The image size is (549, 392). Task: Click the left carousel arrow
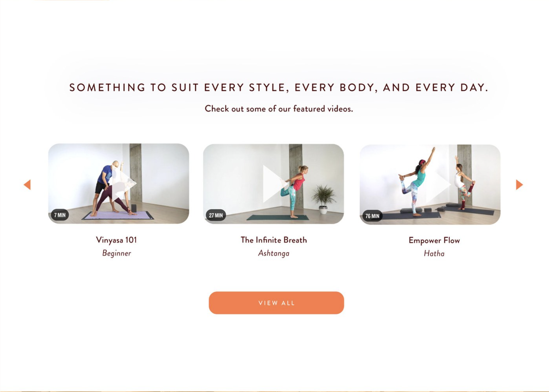(x=27, y=184)
